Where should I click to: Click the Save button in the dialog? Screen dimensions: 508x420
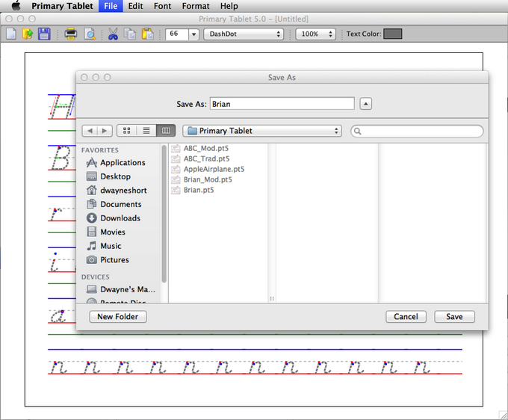[x=454, y=317]
